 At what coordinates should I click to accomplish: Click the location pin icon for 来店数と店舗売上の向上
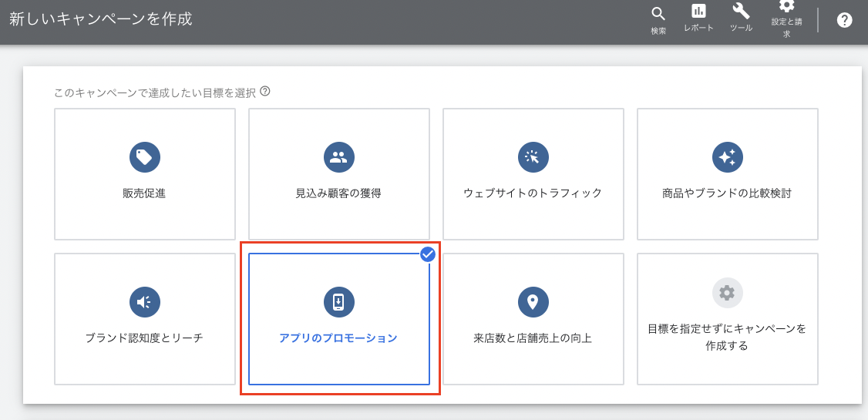(x=533, y=302)
